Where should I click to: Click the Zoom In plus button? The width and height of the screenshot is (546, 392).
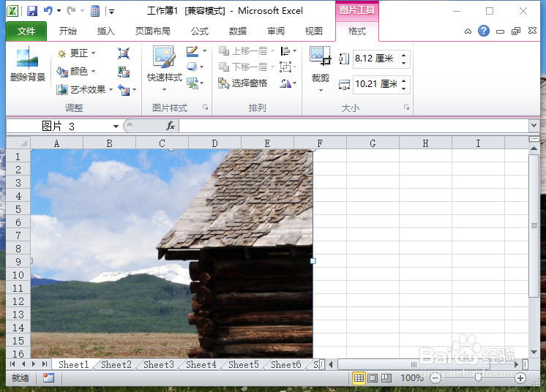(x=520, y=378)
